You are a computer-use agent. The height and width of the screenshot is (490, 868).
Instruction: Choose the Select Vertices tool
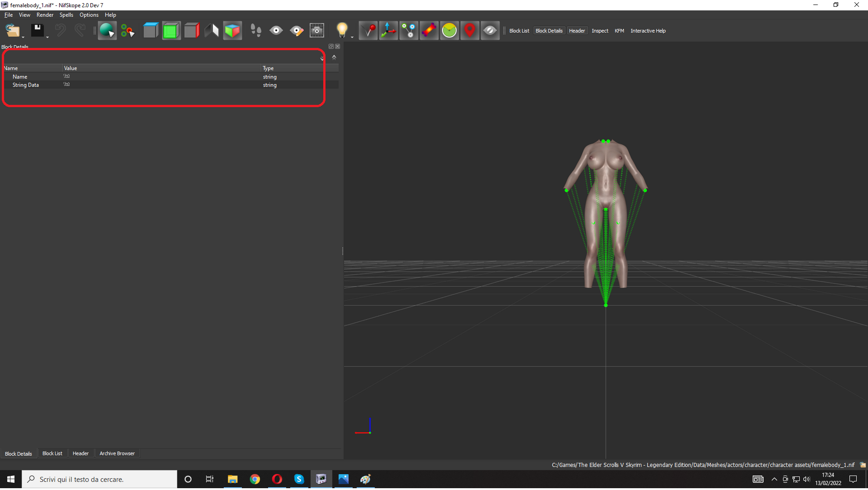click(128, 31)
